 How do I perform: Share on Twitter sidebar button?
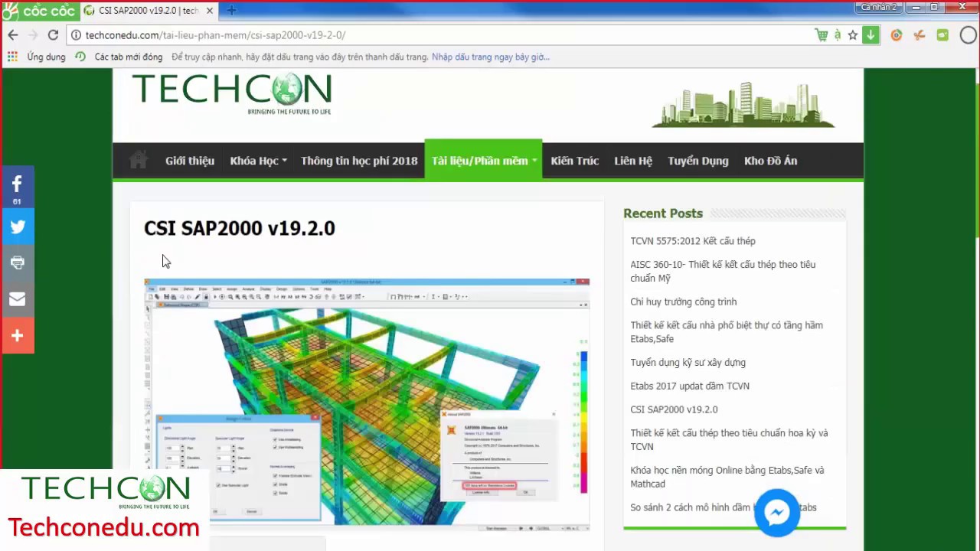(x=17, y=227)
